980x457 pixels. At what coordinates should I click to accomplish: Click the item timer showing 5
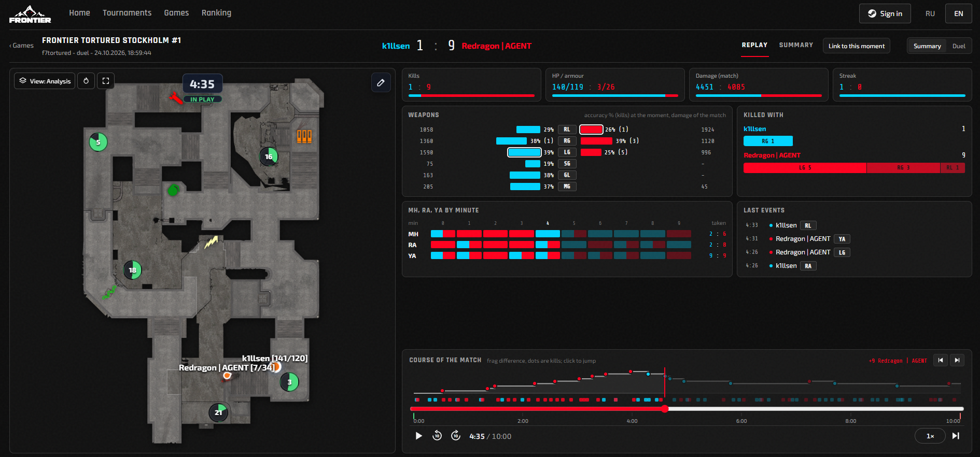click(x=98, y=142)
